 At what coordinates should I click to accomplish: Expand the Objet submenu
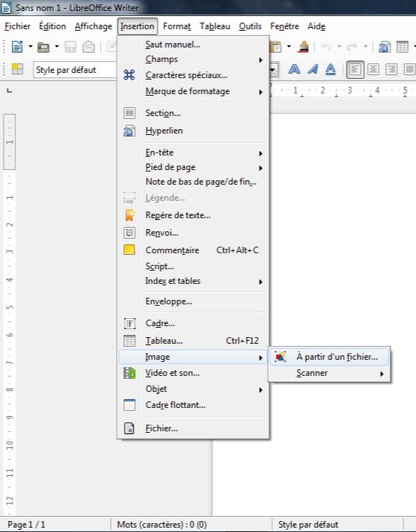(x=194, y=389)
